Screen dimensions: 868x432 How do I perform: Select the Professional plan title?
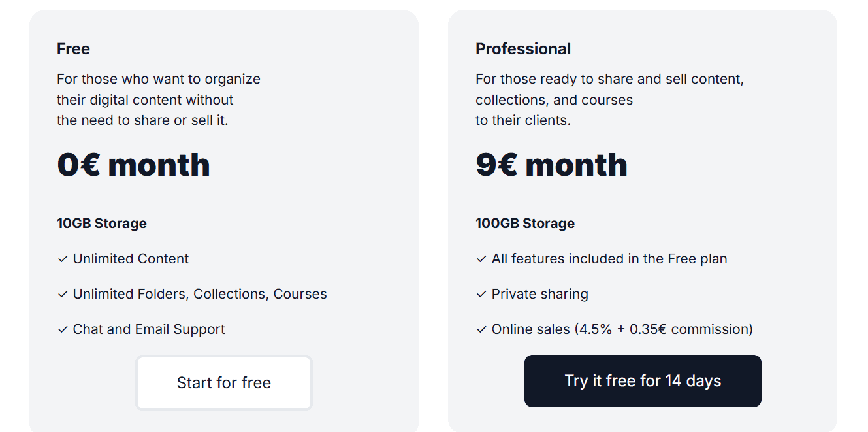(522, 48)
